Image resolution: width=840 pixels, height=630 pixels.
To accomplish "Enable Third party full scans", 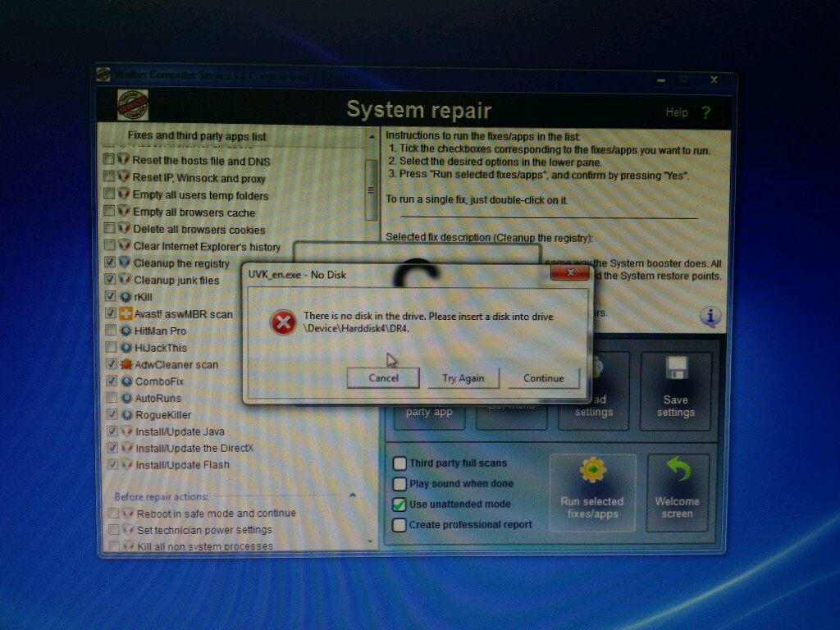I will coord(399,463).
